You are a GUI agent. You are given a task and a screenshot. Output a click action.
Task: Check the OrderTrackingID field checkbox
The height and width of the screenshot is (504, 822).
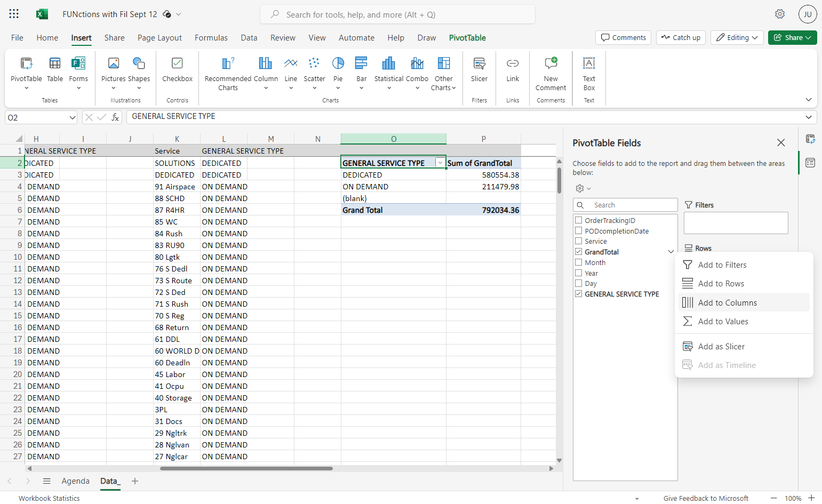coord(579,220)
